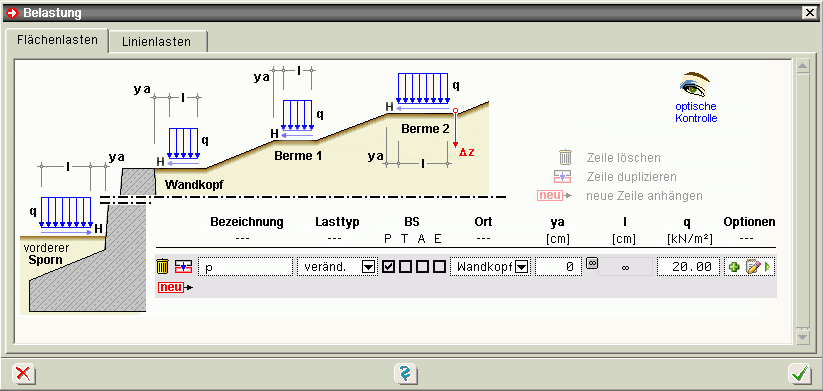Screen dimensions: 823x391
Task: Toggle the infinity length button
Action: pyautogui.click(x=592, y=263)
